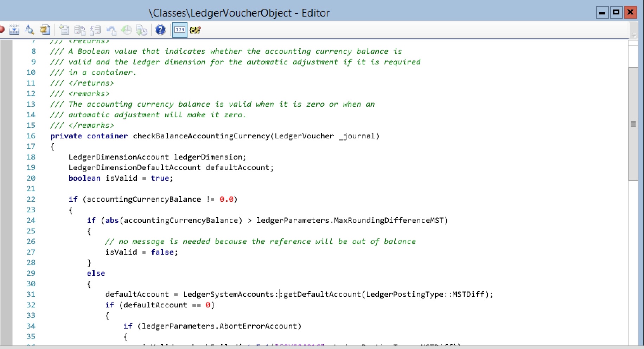Viewport: 644px width, 349px height.
Task: Maximize the editor window
Action: pyautogui.click(x=616, y=12)
